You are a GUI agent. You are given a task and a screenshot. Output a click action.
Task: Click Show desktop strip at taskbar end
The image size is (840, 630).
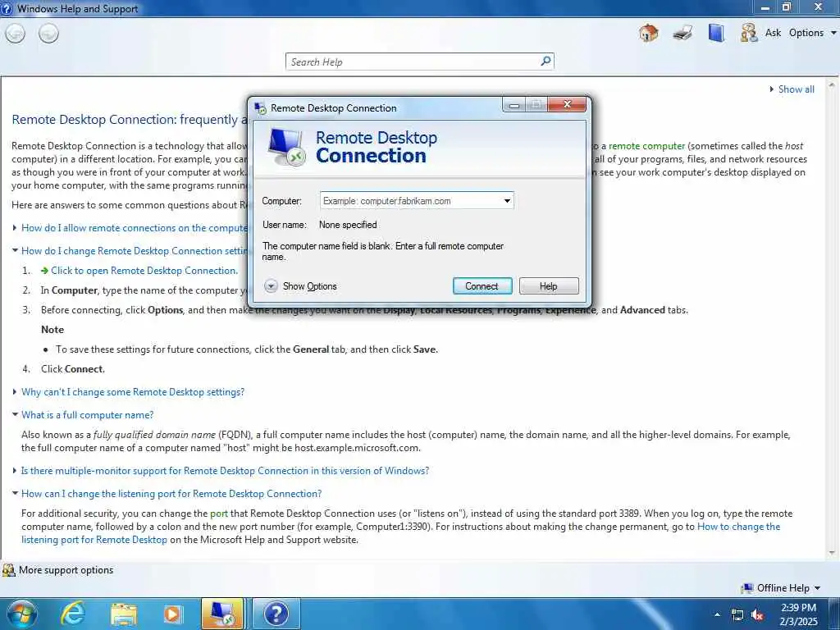tap(836, 614)
